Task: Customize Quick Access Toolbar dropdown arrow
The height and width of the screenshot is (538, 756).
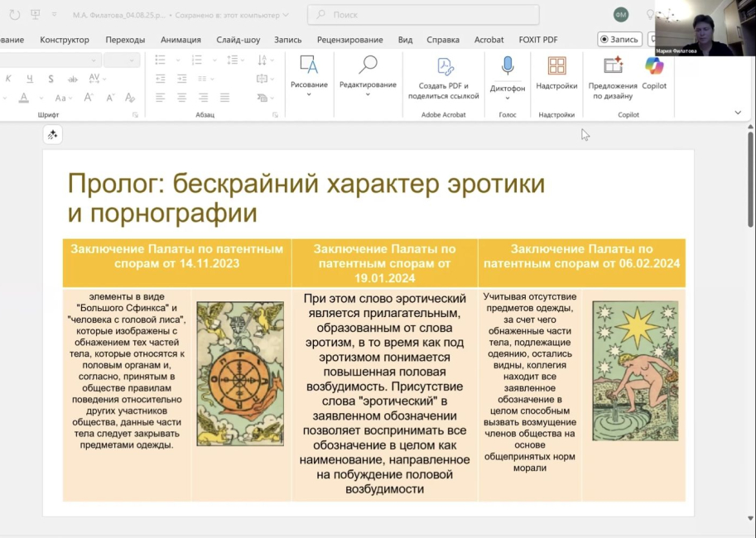Action: click(54, 15)
